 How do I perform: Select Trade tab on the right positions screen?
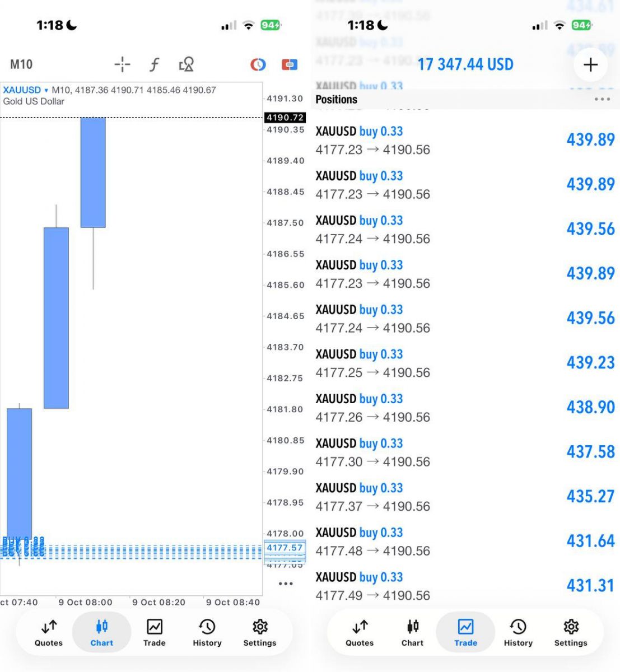(x=466, y=632)
